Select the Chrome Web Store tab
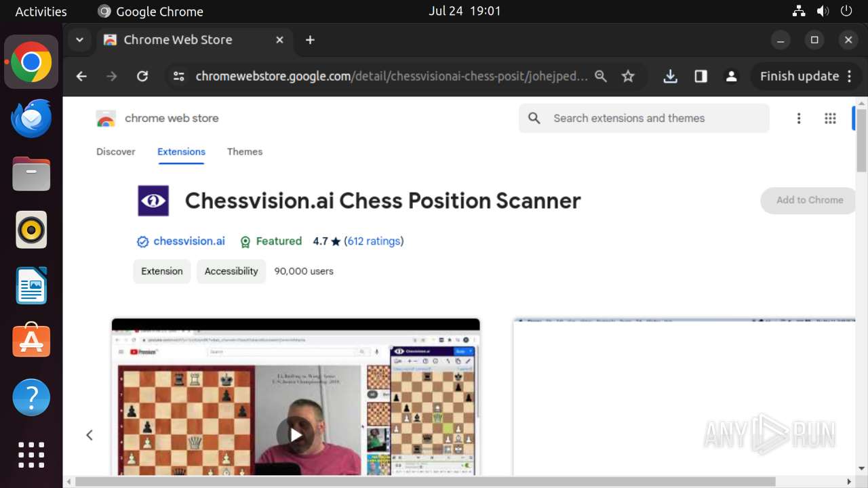This screenshot has width=868, height=488. tap(193, 40)
